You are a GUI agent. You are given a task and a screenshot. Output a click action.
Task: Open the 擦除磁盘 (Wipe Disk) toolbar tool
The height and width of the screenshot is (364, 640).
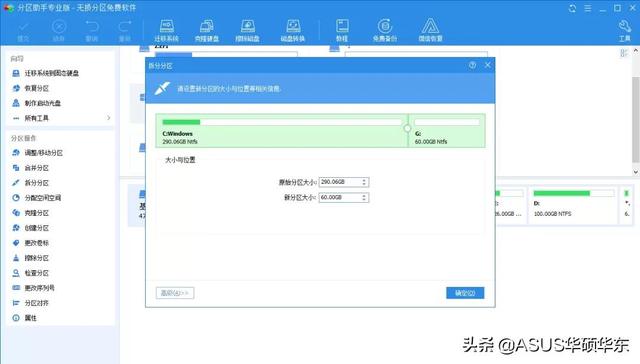[x=247, y=31]
